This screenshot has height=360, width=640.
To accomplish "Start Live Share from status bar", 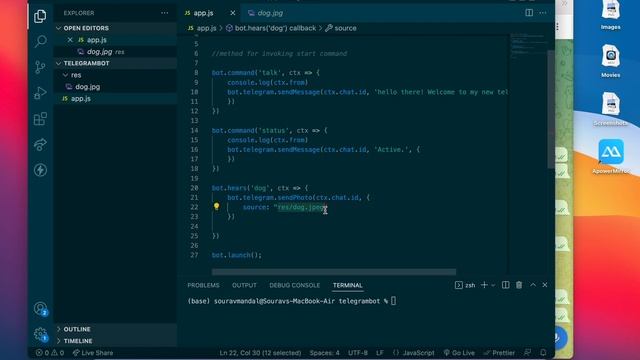I will click(x=93, y=353).
